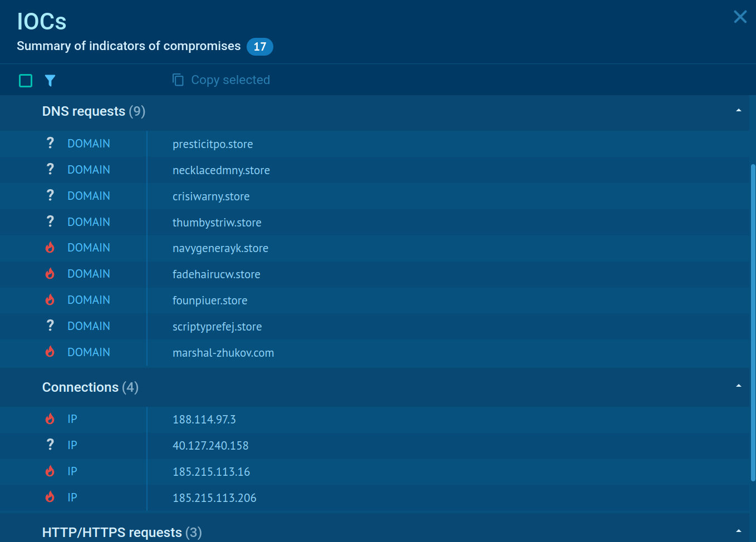Click question mark icon beside 40.127.240.158
Viewport: 756px width, 542px height.
point(50,445)
